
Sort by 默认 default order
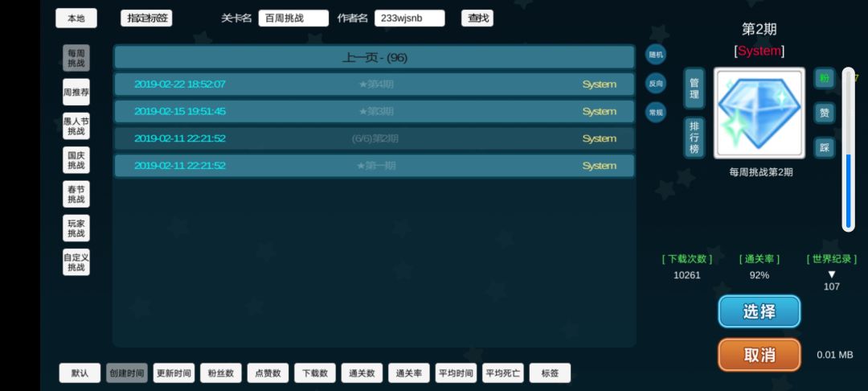[80, 373]
